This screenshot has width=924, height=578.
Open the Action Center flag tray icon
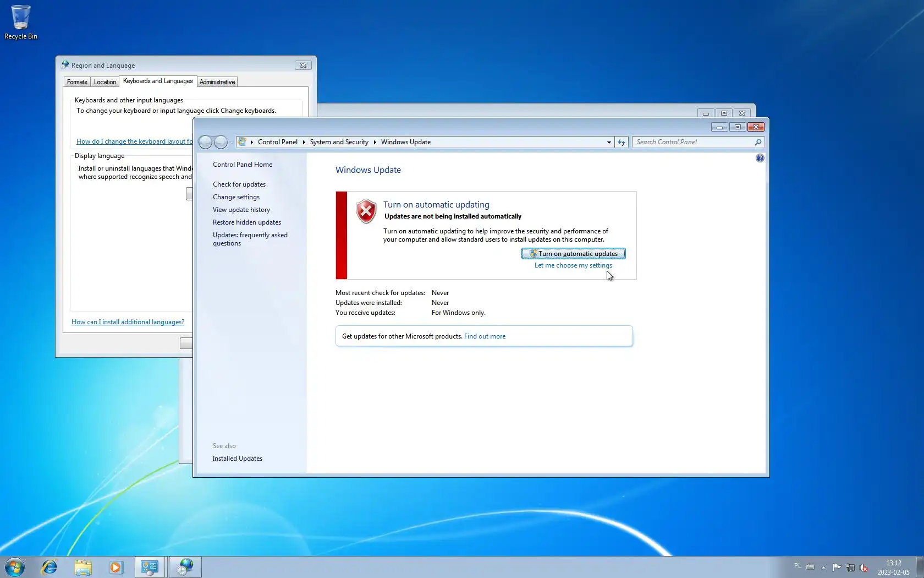click(x=837, y=567)
